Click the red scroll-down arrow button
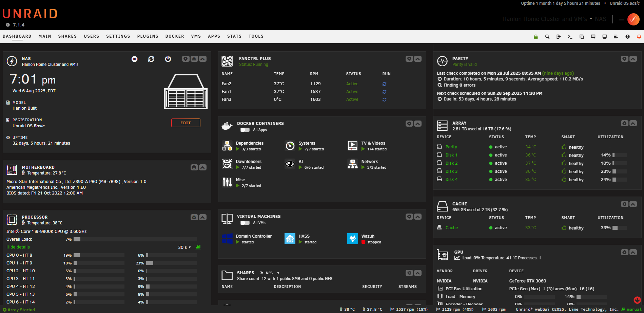 [x=637, y=300]
